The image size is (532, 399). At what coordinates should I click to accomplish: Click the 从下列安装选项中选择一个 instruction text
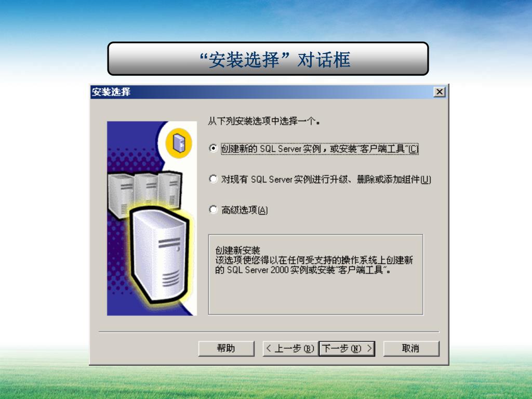tap(264, 121)
